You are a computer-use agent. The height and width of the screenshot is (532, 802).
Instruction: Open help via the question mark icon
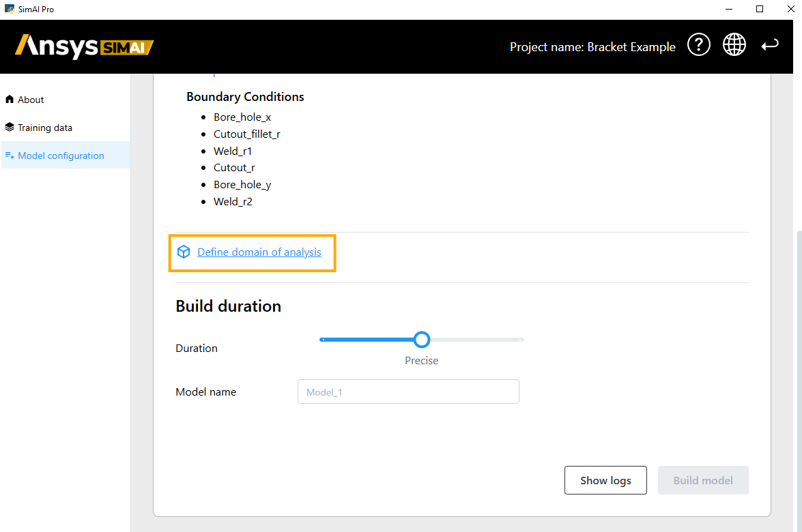[698, 46]
